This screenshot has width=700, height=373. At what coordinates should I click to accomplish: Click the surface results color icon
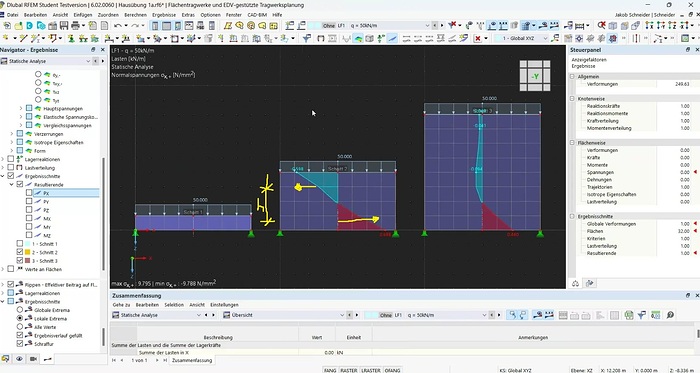358,38
